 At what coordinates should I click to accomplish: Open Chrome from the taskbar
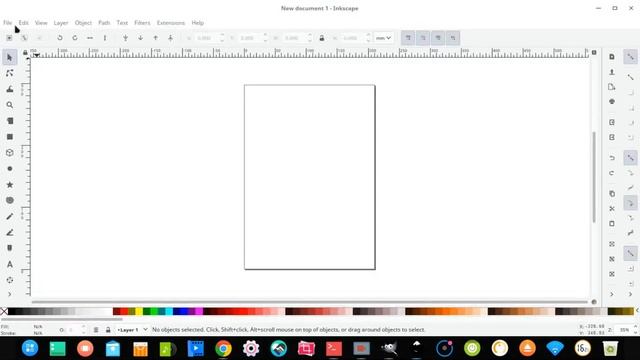223,349
